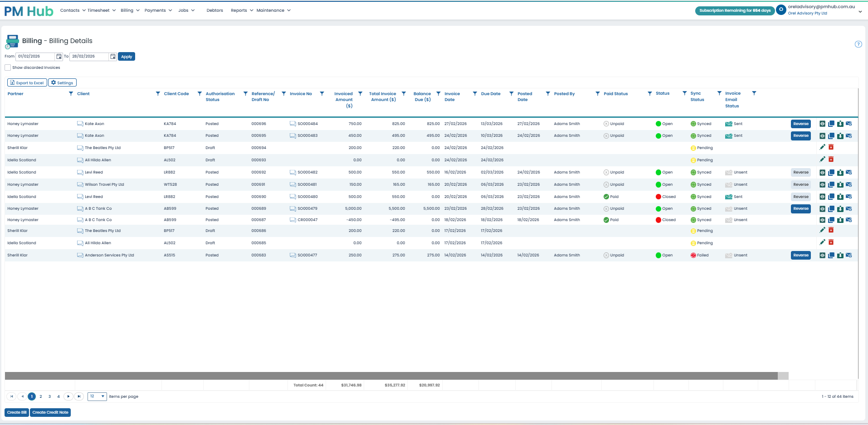The width and height of the screenshot is (868, 425).
Task: Open Invoice No column filter
Action: [x=322, y=94]
